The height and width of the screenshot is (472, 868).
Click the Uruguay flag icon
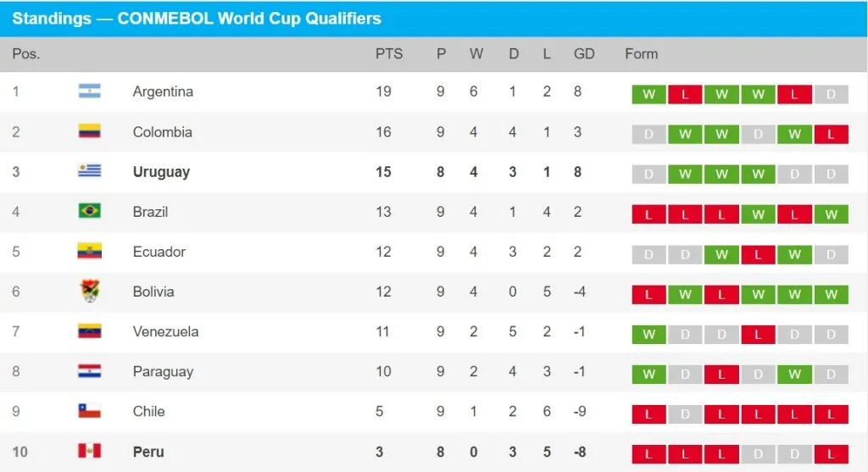[x=89, y=171]
